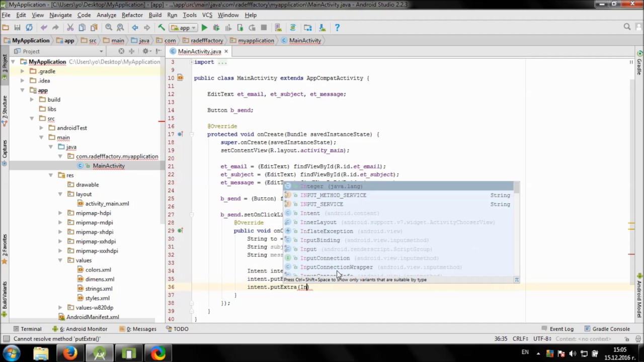The width and height of the screenshot is (644, 362).
Task: Switch to Android Studio taskbar button
Action: 100,353
